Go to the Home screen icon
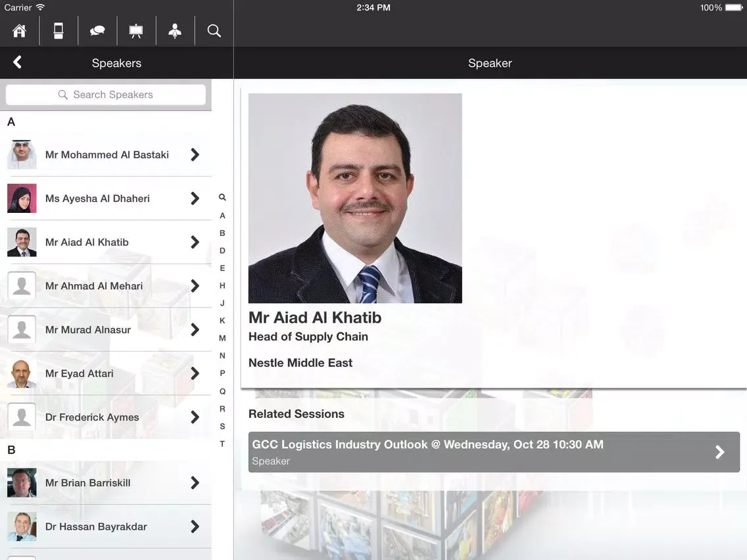The image size is (747, 560). 19,31
